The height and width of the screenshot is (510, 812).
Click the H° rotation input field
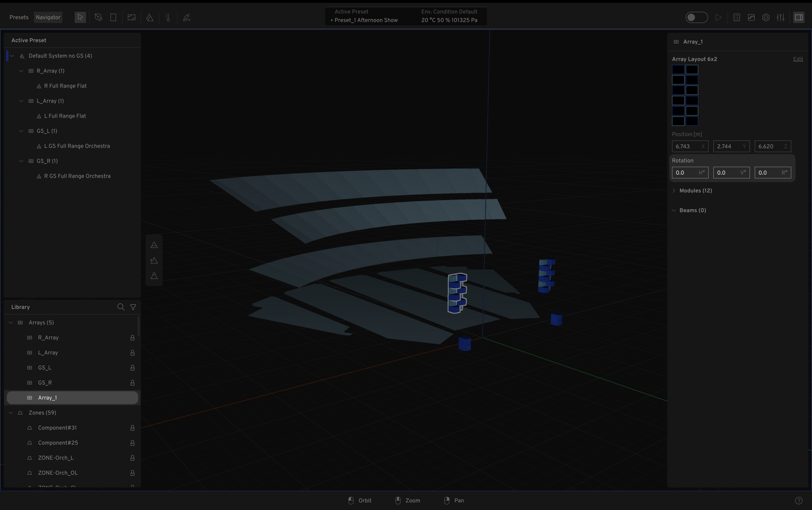pyautogui.click(x=689, y=173)
